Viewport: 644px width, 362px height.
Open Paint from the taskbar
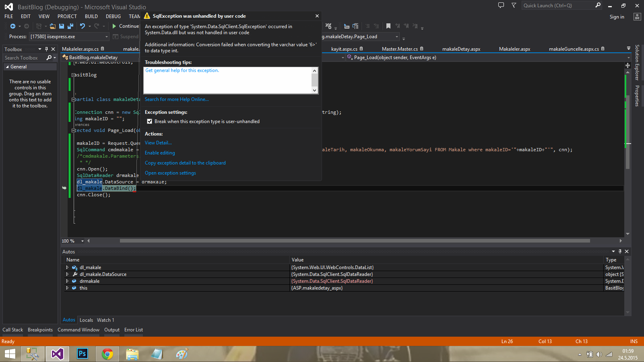point(182,354)
